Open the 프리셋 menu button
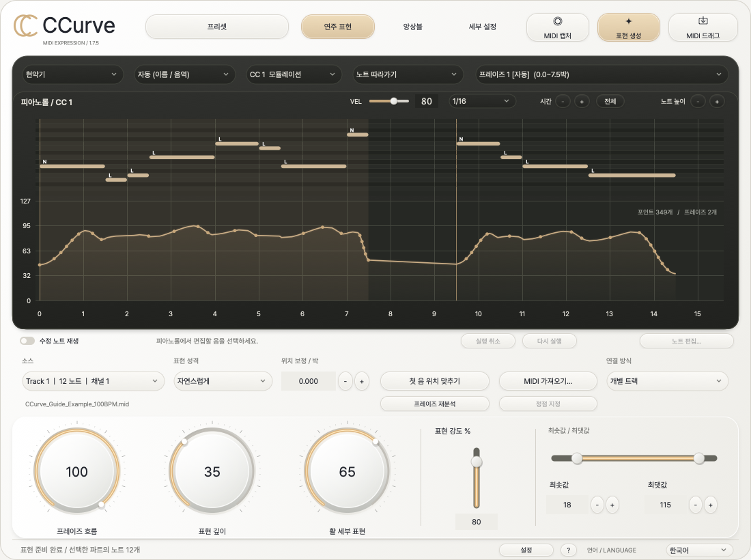This screenshot has width=751, height=560. point(217,27)
